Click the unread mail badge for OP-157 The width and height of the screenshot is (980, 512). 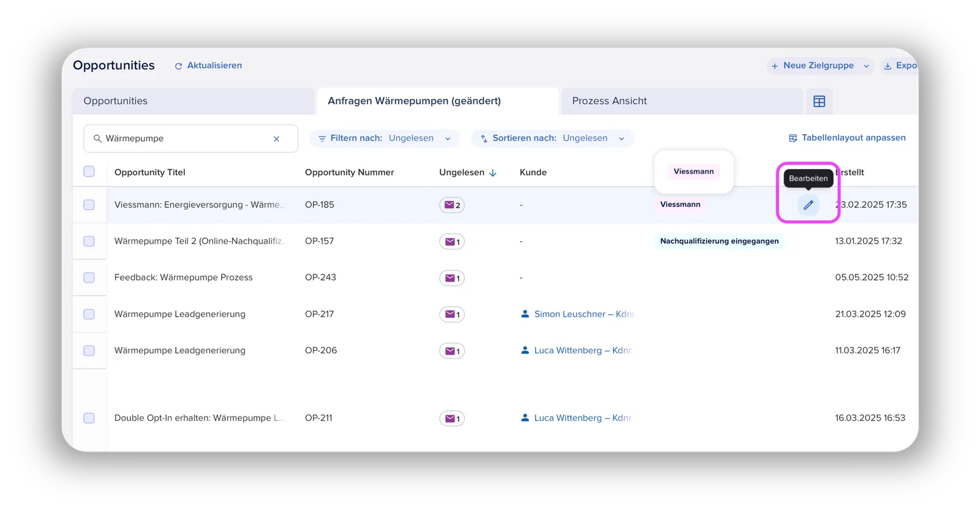[452, 242]
